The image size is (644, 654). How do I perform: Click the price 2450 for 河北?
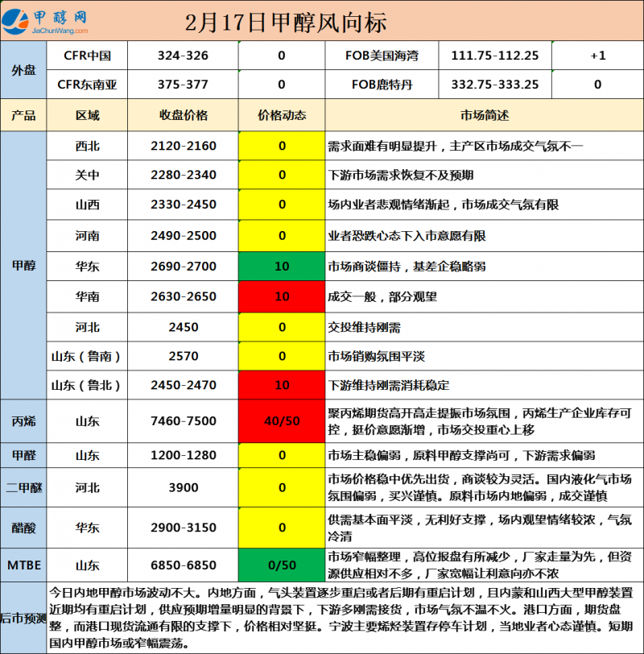pos(183,327)
